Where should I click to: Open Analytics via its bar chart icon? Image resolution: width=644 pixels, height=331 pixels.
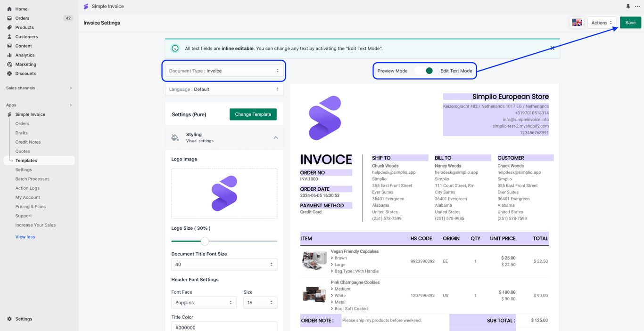[x=9, y=55]
